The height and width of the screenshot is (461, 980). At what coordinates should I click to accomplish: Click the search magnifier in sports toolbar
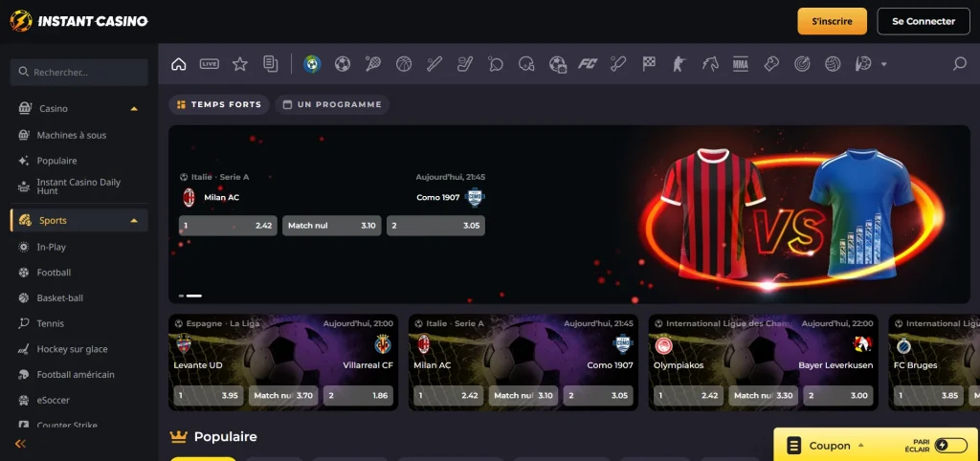959,64
